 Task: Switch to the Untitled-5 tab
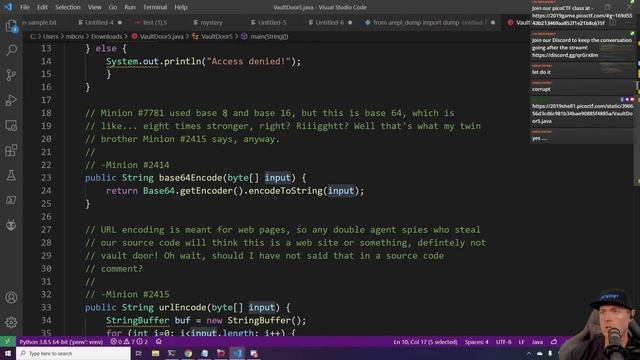click(272, 22)
